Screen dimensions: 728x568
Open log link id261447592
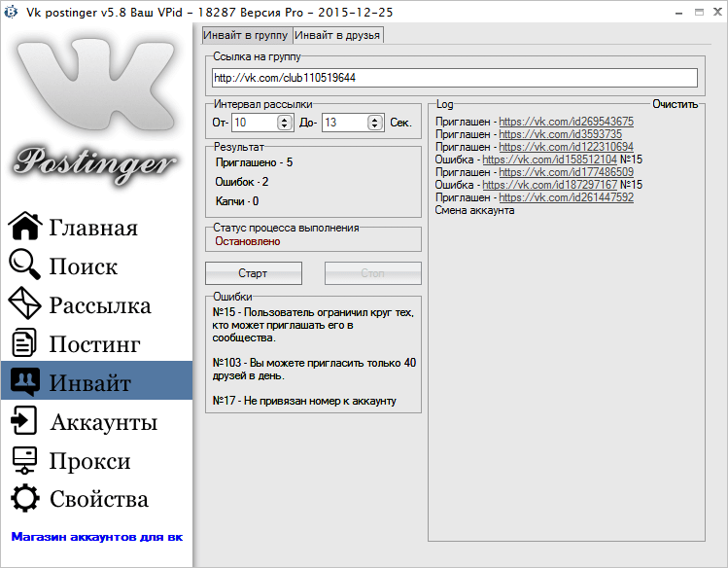click(566, 197)
